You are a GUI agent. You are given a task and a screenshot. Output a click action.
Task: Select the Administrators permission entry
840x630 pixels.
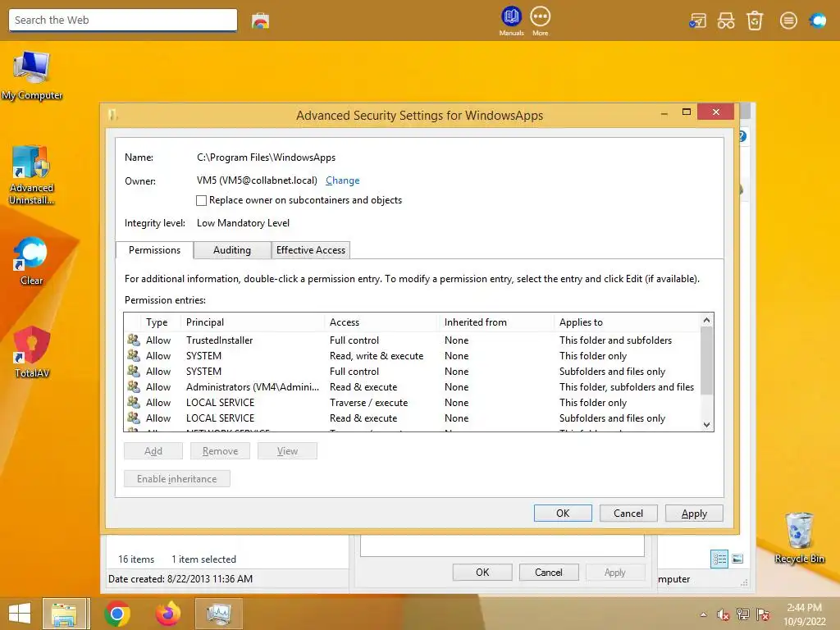[413, 387]
